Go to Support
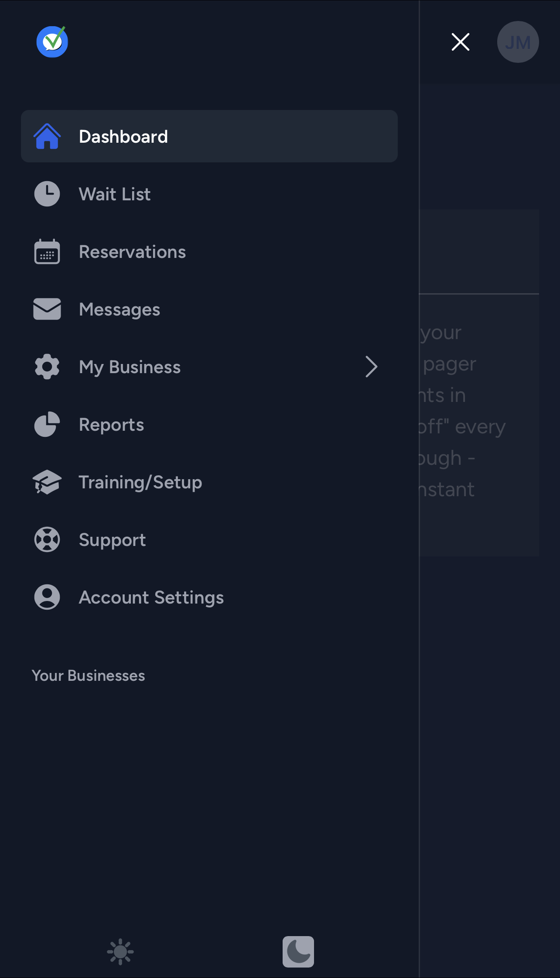 tap(112, 539)
